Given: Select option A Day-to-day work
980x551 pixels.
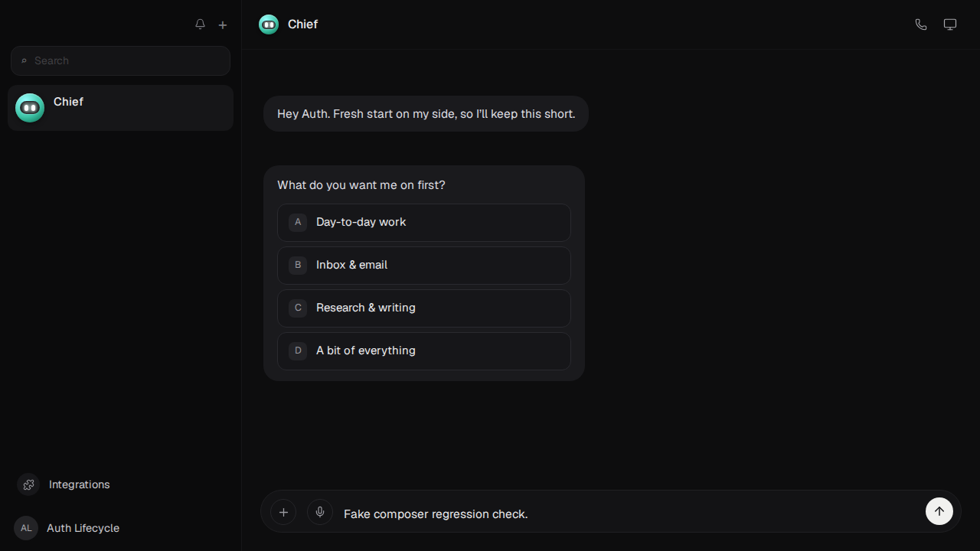Looking at the screenshot, I should pos(424,223).
